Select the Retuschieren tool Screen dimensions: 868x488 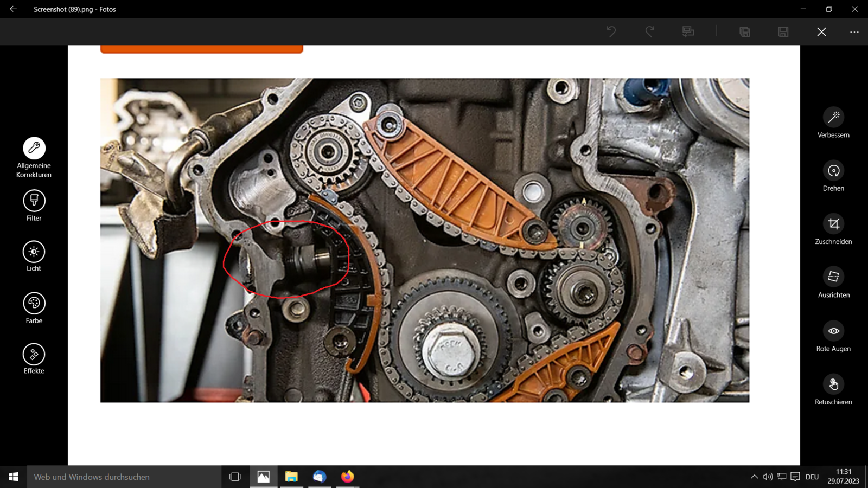833,389
